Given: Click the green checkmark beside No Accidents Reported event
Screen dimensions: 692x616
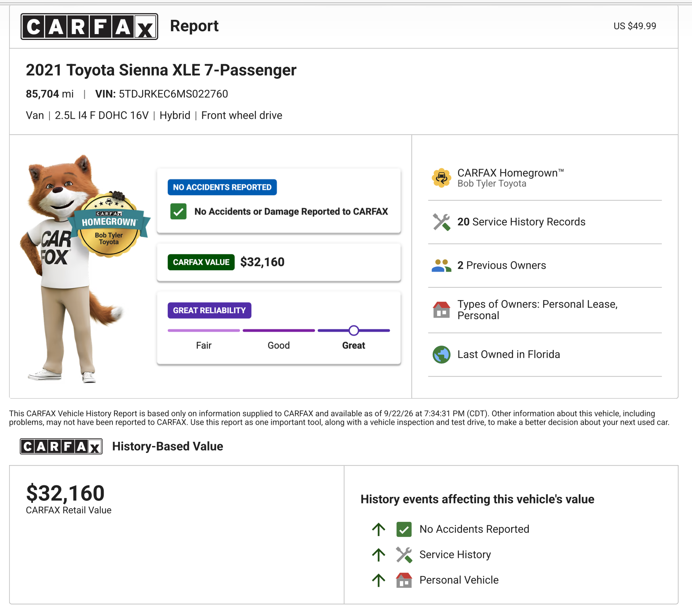Looking at the screenshot, I should click(404, 529).
